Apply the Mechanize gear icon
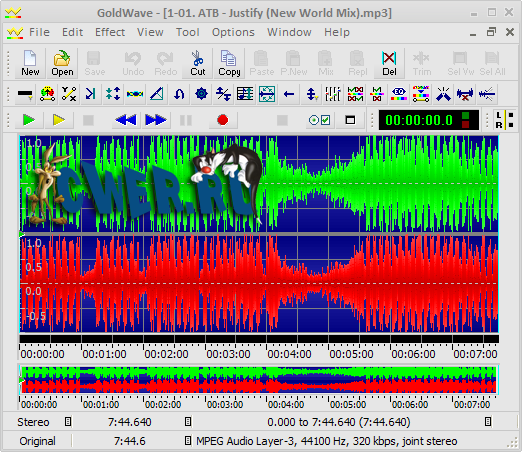The image size is (522, 452). pyautogui.click(x=201, y=94)
